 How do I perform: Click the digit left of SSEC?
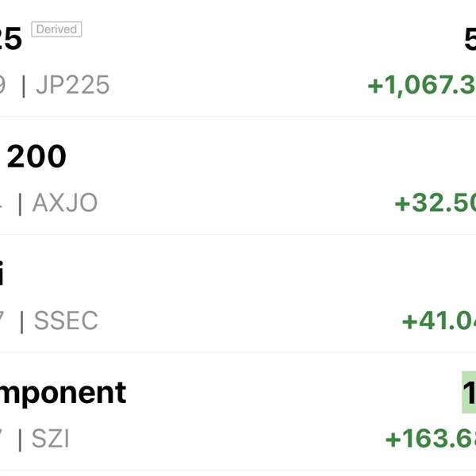2,321
